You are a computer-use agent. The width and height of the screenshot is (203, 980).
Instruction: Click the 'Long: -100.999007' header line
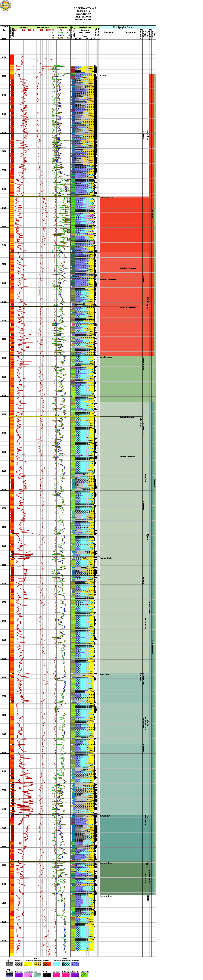[x=83, y=17]
